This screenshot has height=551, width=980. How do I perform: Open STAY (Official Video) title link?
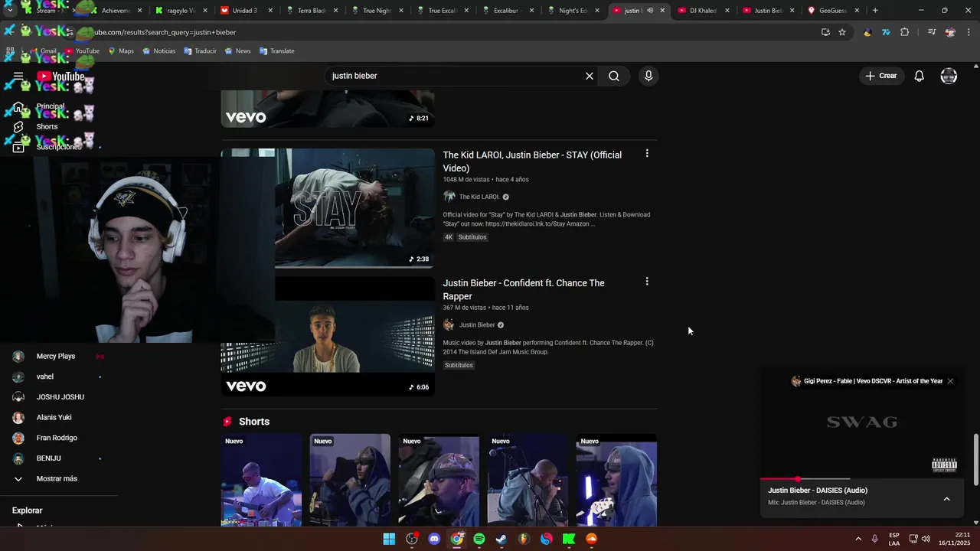[532, 161]
